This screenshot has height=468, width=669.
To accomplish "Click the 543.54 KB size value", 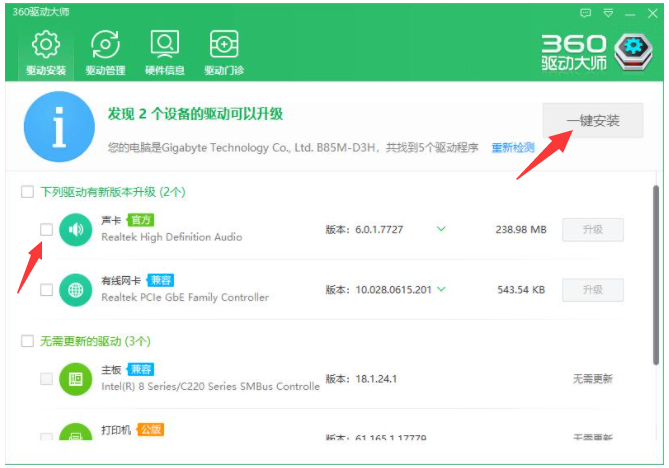I will (521, 290).
